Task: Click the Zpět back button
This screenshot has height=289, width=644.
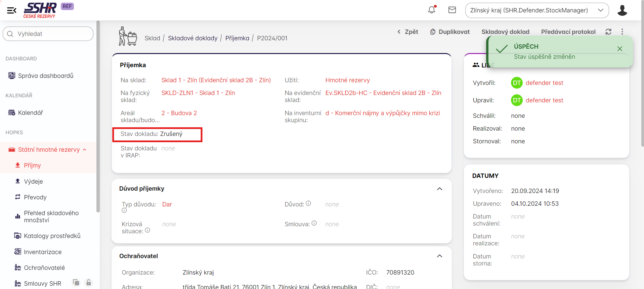Action: pyautogui.click(x=407, y=32)
